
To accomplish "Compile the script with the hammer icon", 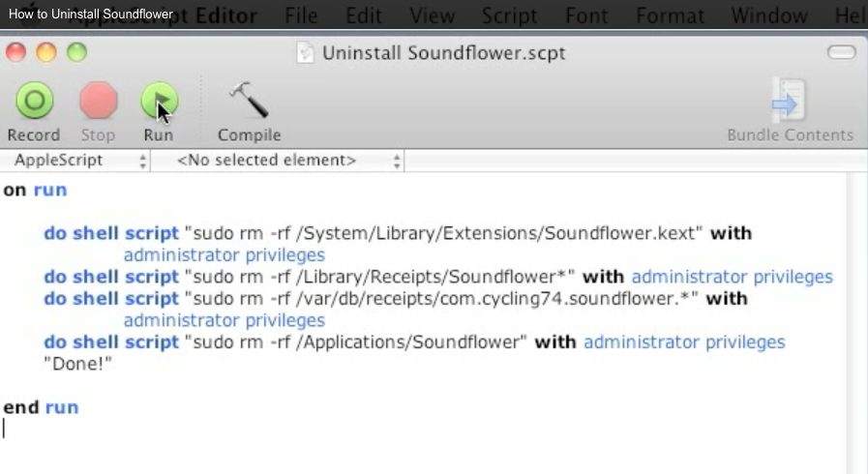I will (x=249, y=100).
